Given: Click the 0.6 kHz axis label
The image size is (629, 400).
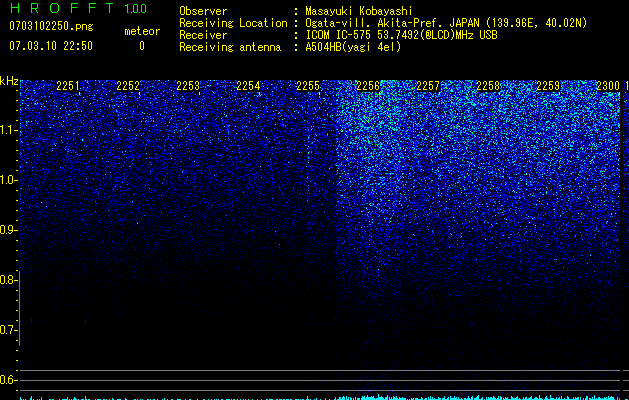Looking at the screenshot, I should coord(8,380).
